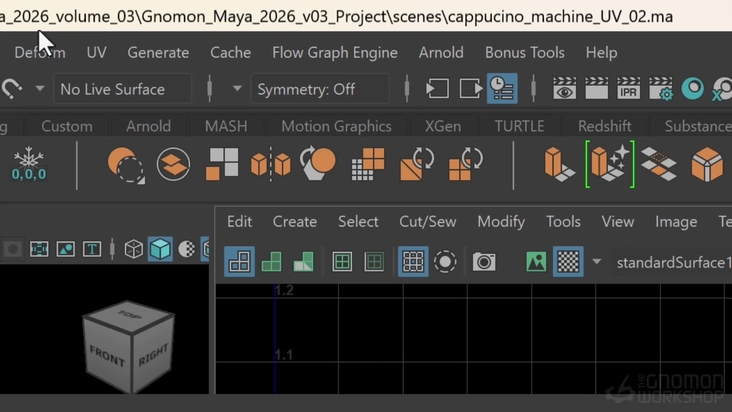Click the sphere with circular arrow shelf icon
The width and height of the screenshot is (732, 412).
tap(318, 163)
